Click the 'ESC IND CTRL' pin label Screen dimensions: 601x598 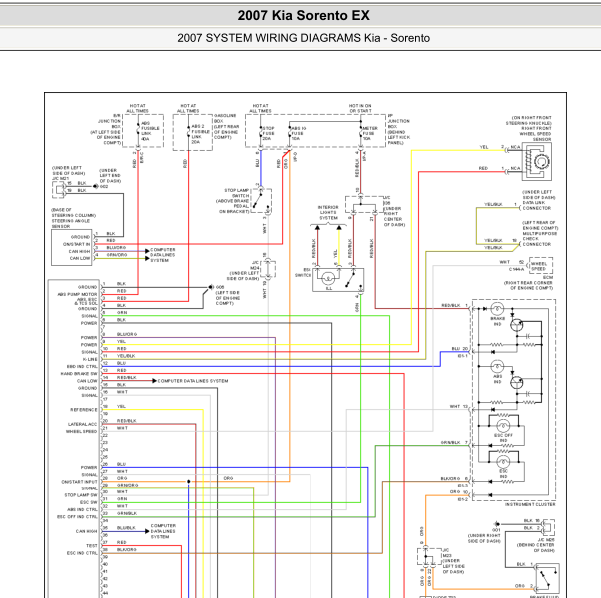pyautogui.click(x=82, y=553)
